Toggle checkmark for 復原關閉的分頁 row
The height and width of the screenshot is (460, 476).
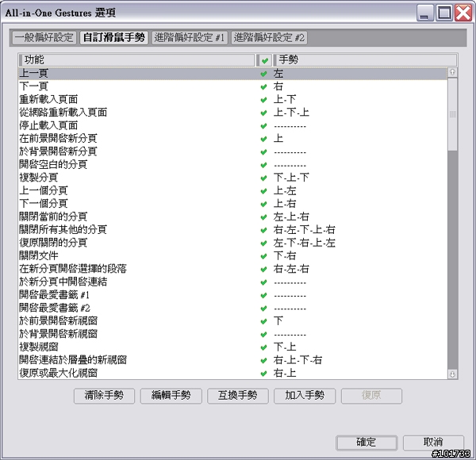point(263,243)
